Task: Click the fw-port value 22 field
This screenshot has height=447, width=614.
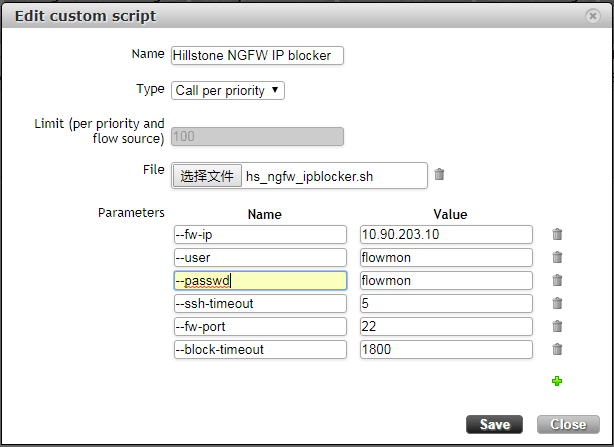Action: point(446,326)
